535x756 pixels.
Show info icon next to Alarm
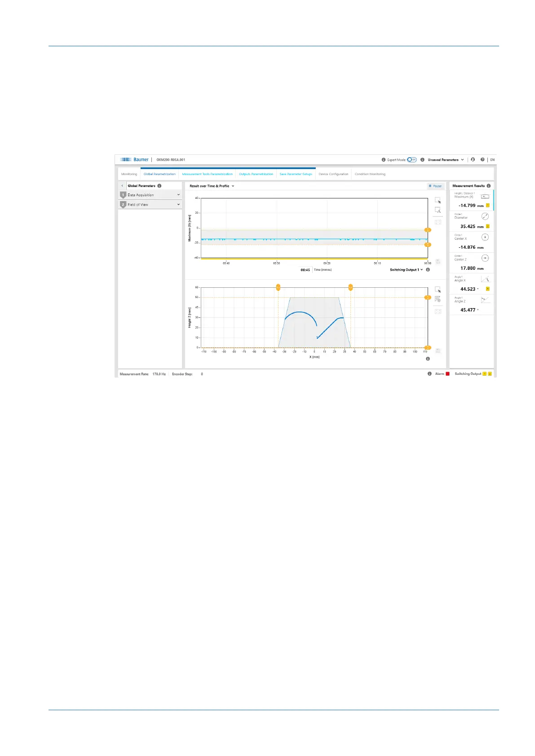click(429, 374)
